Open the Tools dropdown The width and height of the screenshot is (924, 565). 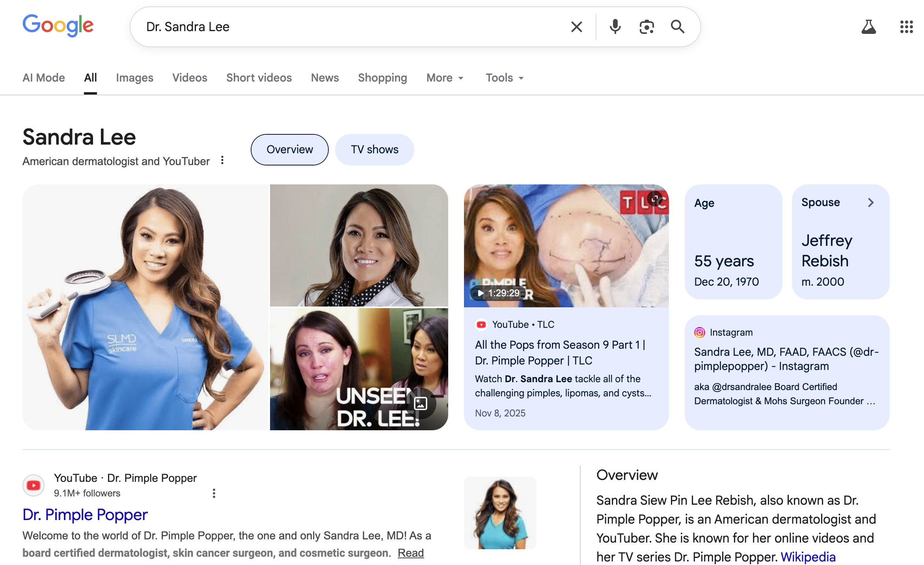pyautogui.click(x=504, y=78)
